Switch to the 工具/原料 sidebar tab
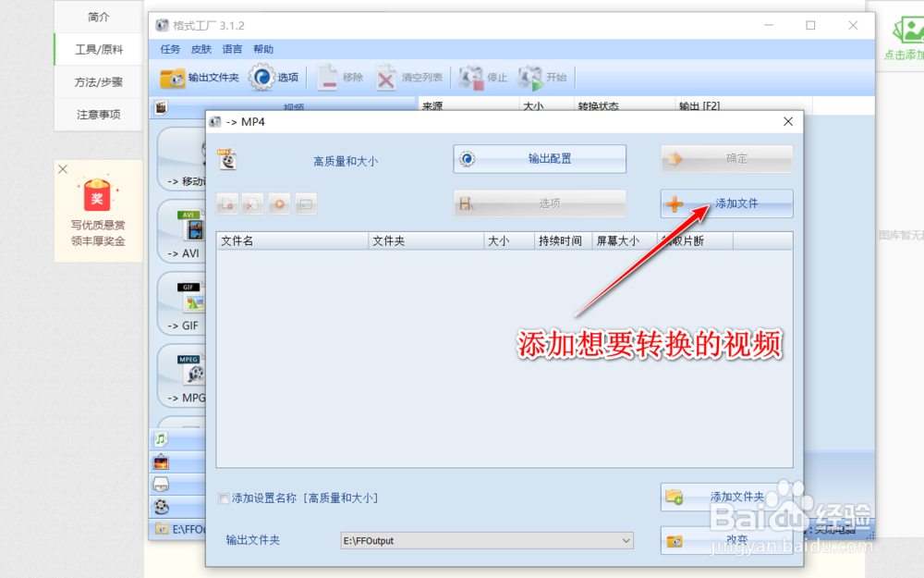Viewport: 924px width, 578px height. (x=99, y=50)
